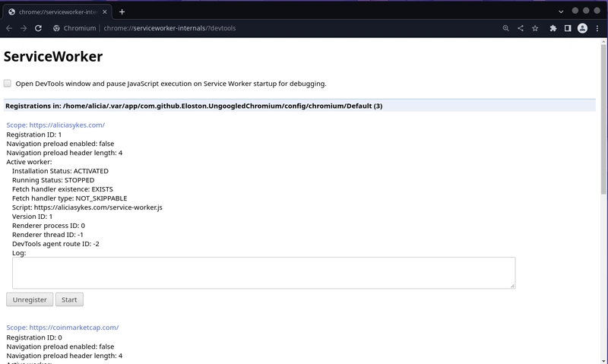Open the Chromium three-dot menu

(597, 28)
